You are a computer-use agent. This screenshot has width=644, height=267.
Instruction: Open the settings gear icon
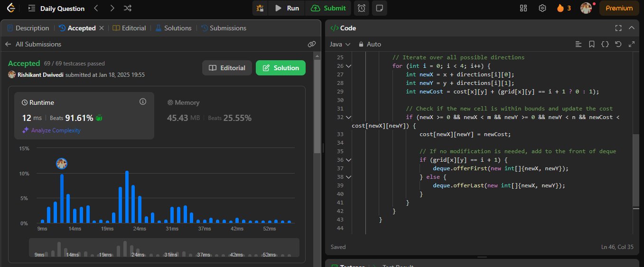tap(542, 8)
